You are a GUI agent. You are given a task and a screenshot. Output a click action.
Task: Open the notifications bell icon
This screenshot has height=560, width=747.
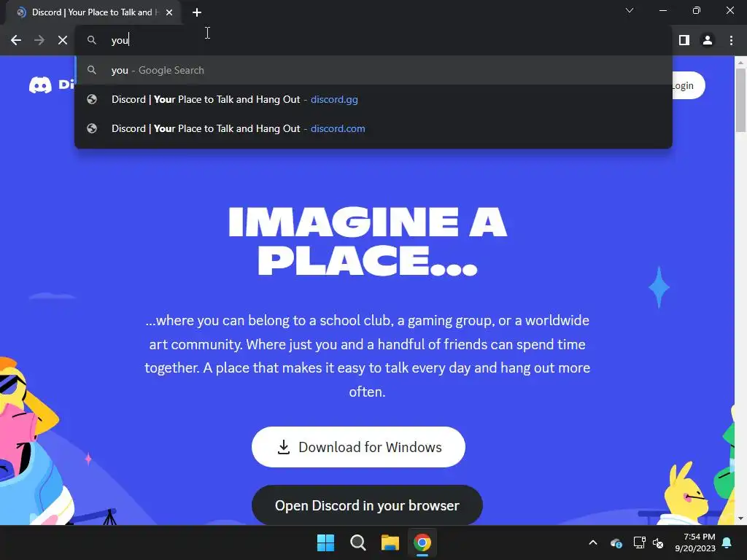pos(727,542)
